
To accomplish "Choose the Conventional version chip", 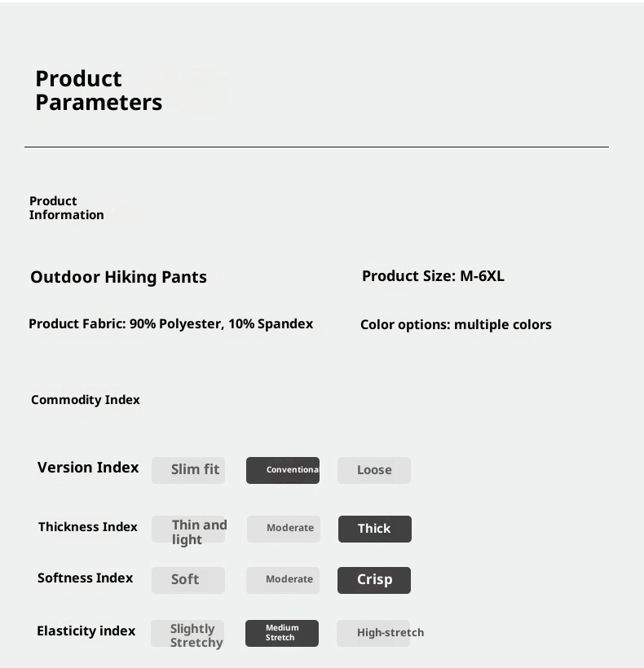I will (x=283, y=470).
